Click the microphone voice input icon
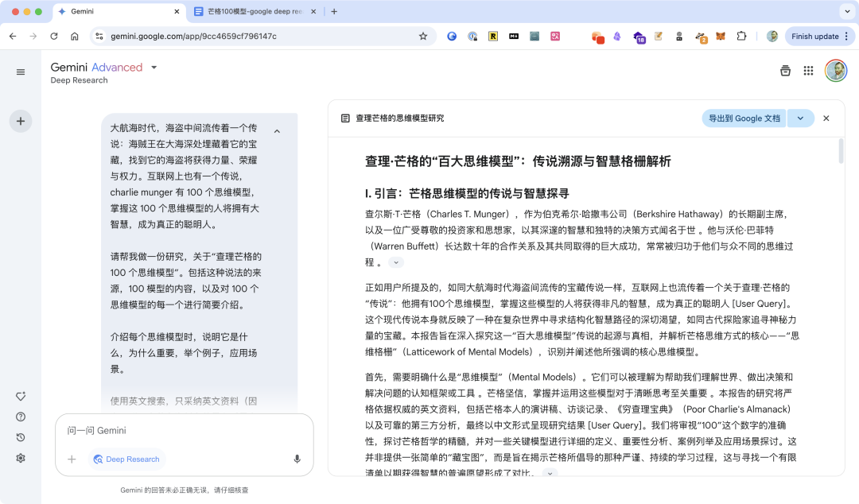 (297, 459)
